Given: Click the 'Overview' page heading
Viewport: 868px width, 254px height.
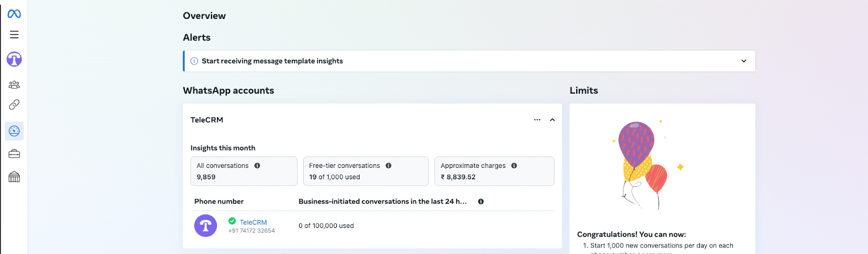Looking at the screenshot, I should click(x=205, y=16).
